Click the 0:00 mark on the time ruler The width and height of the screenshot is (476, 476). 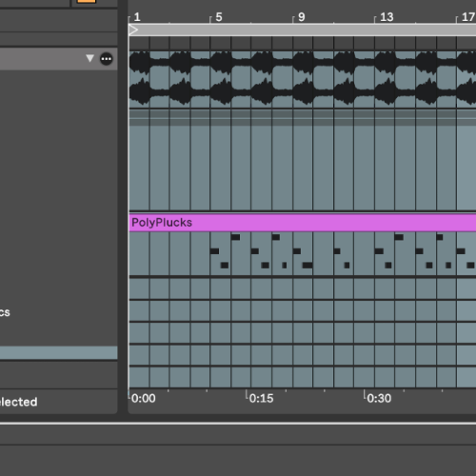(143, 398)
